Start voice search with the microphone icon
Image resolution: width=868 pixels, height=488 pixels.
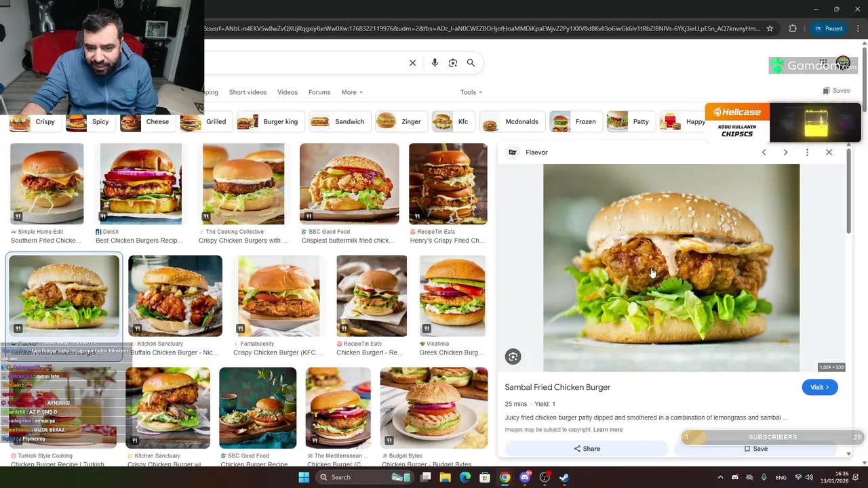pos(435,63)
